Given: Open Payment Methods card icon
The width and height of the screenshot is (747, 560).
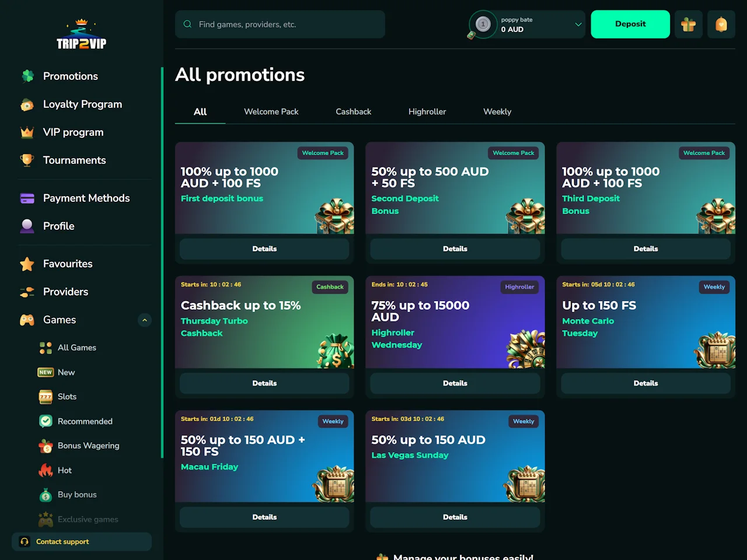Looking at the screenshot, I should [27, 198].
